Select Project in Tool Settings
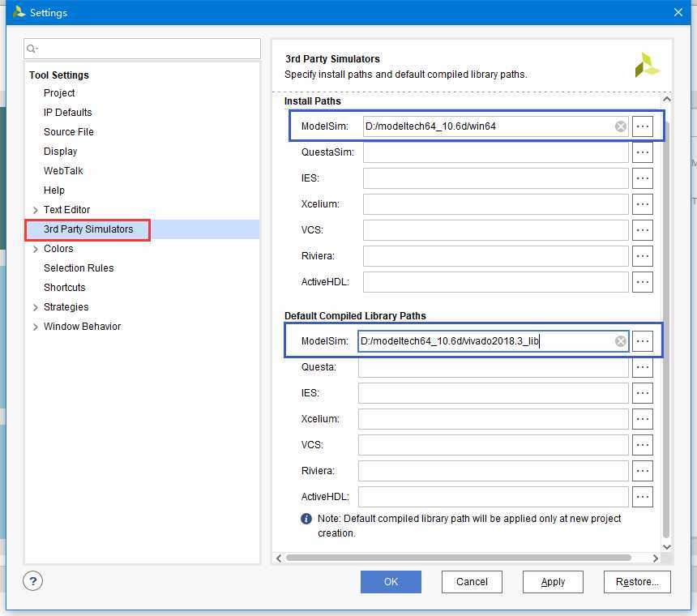This screenshot has height=616, width=697. (x=59, y=93)
